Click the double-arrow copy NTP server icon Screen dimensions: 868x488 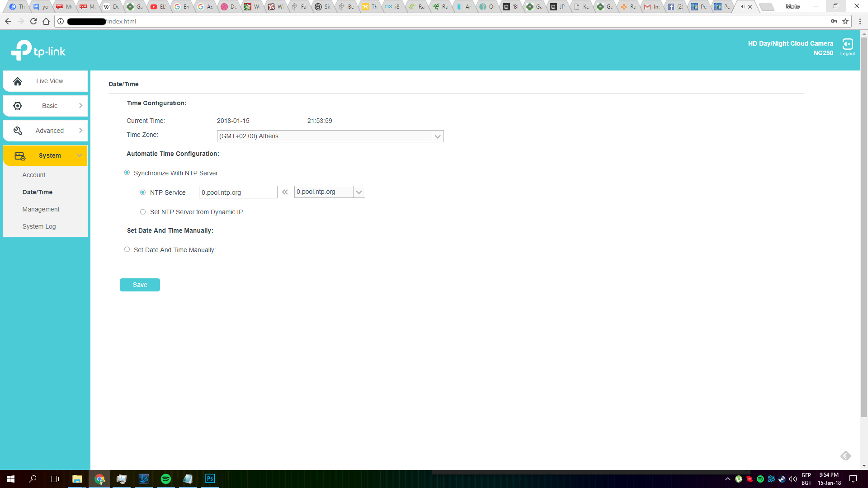click(x=285, y=192)
